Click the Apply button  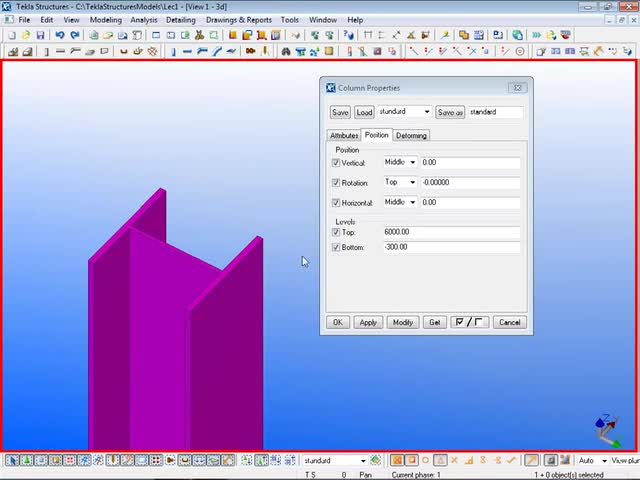click(368, 322)
